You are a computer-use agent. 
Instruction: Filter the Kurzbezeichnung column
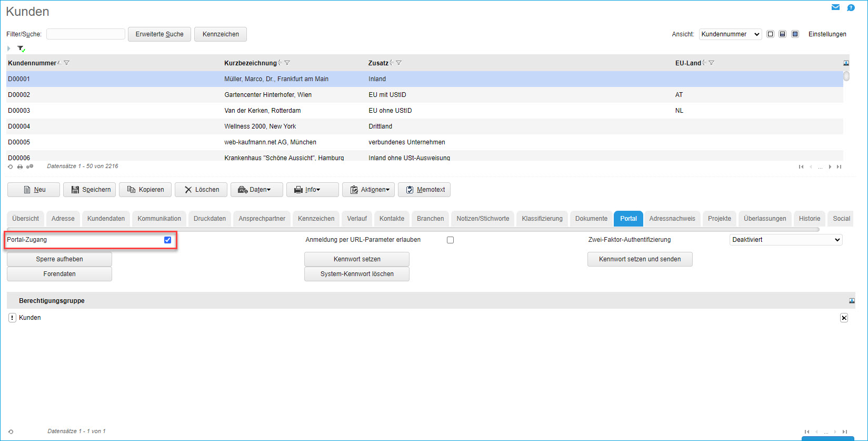[287, 63]
